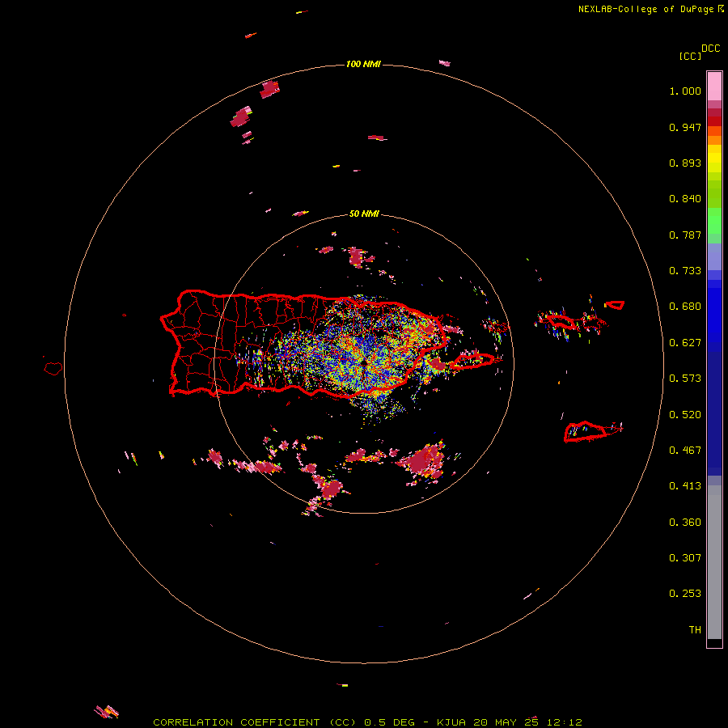Select the 0.360 legend value
The height and width of the screenshot is (728, 728).
tap(685, 523)
